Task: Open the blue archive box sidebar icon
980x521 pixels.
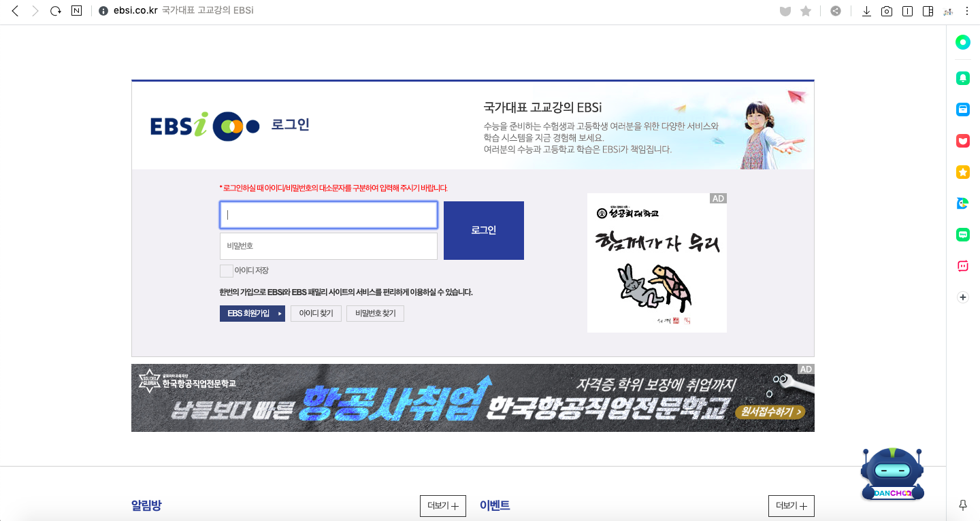Action: click(x=963, y=110)
